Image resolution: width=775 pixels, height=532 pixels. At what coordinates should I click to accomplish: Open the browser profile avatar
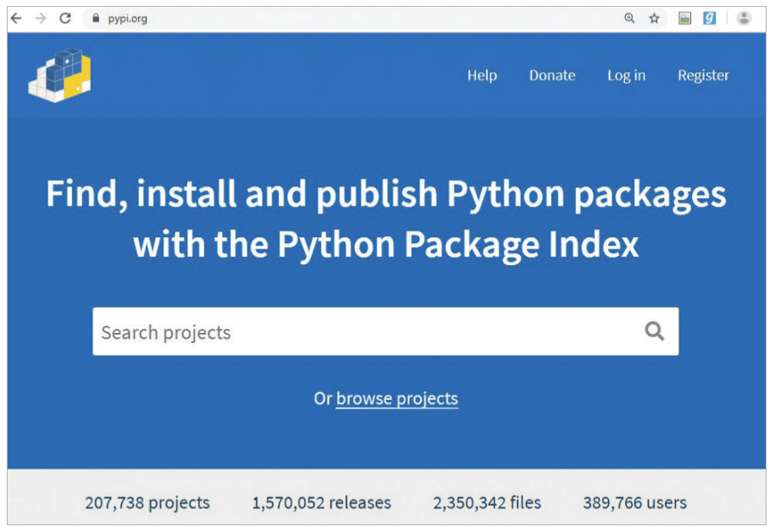pos(744,18)
